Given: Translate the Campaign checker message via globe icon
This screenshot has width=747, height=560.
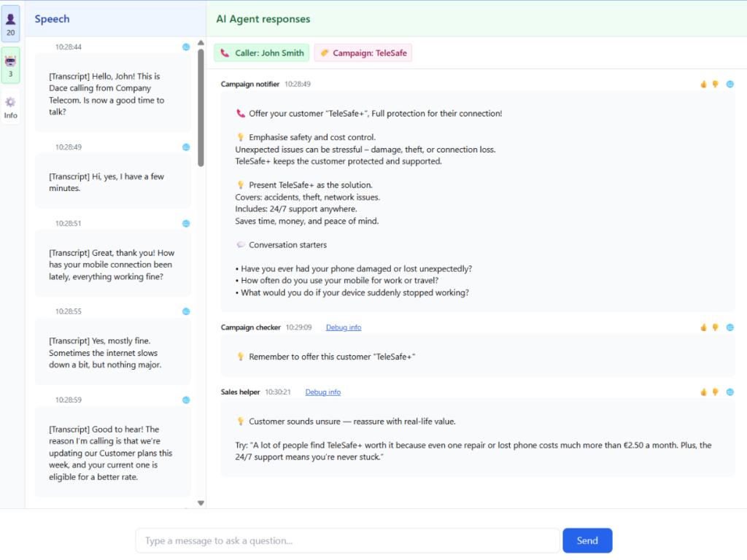Looking at the screenshot, I should 729,327.
